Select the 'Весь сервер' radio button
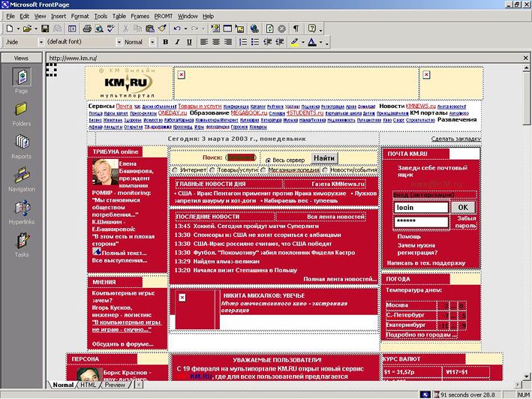This screenshot has height=399, width=532. coord(268,160)
